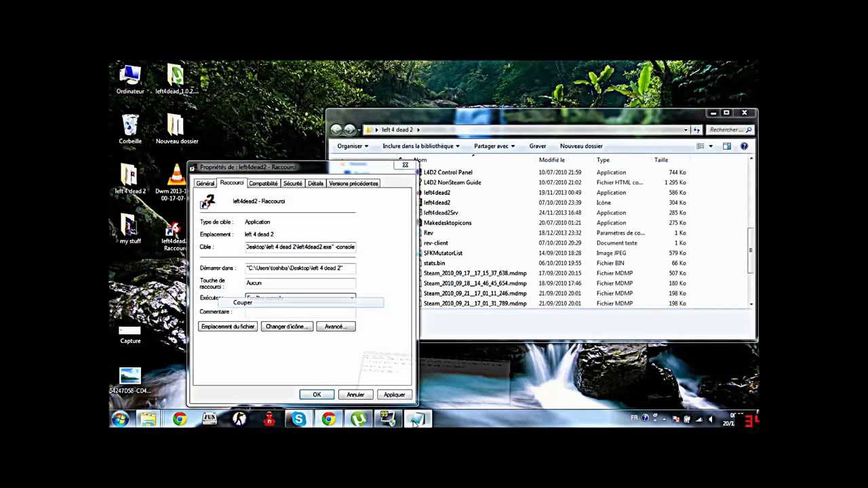Open Explorer help question mark icon
Viewport: 868px width, 488px height.
click(x=744, y=146)
